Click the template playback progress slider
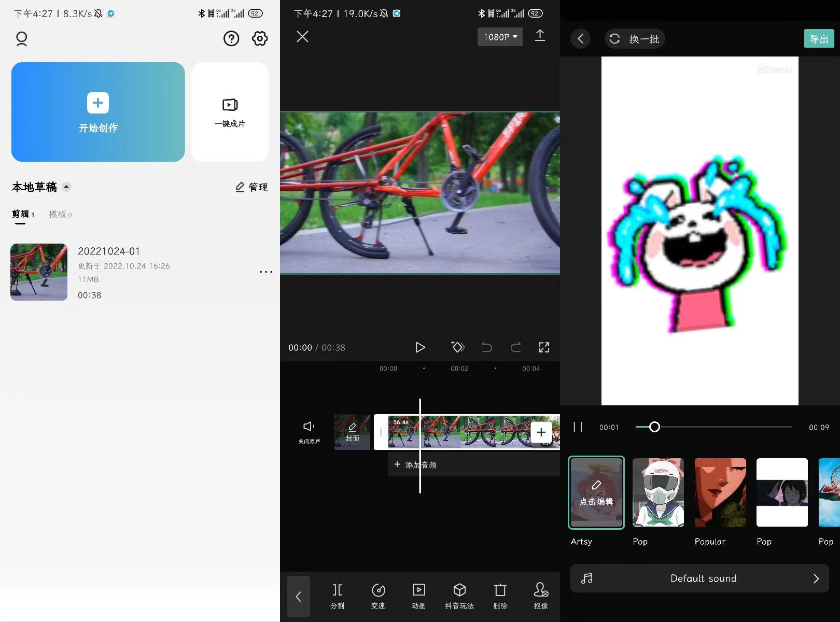840x622 pixels. coord(714,427)
